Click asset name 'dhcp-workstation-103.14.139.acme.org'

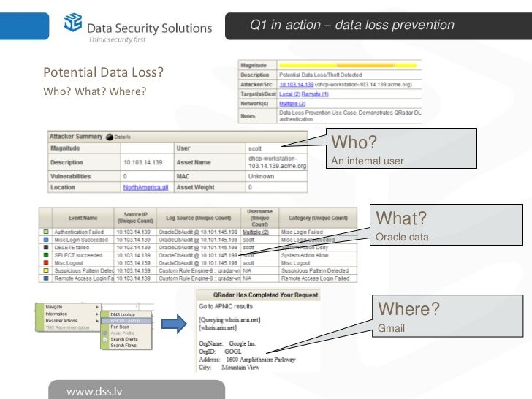277,162
